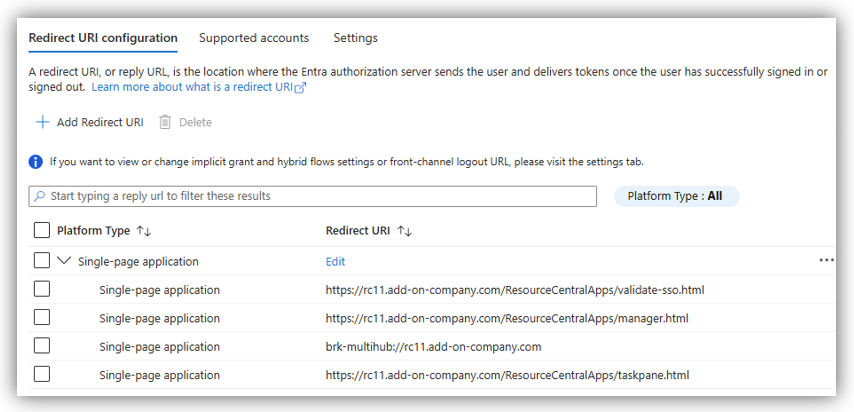Click the external link icon after Learn more

click(300, 88)
